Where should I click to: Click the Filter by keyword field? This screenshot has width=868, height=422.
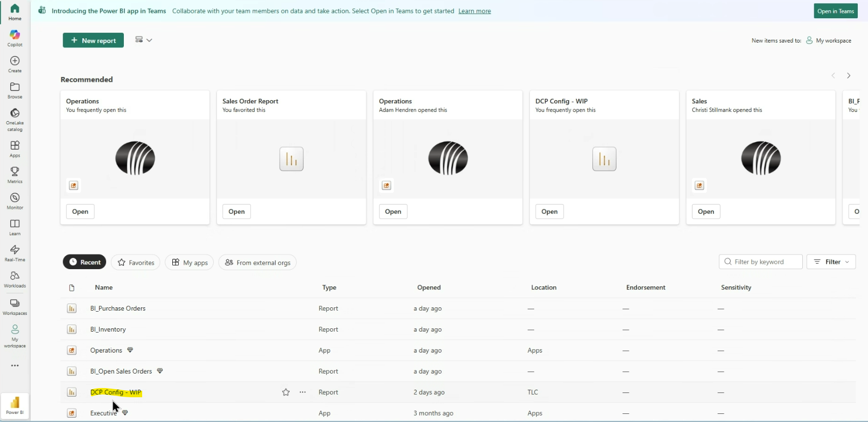(x=760, y=262)
